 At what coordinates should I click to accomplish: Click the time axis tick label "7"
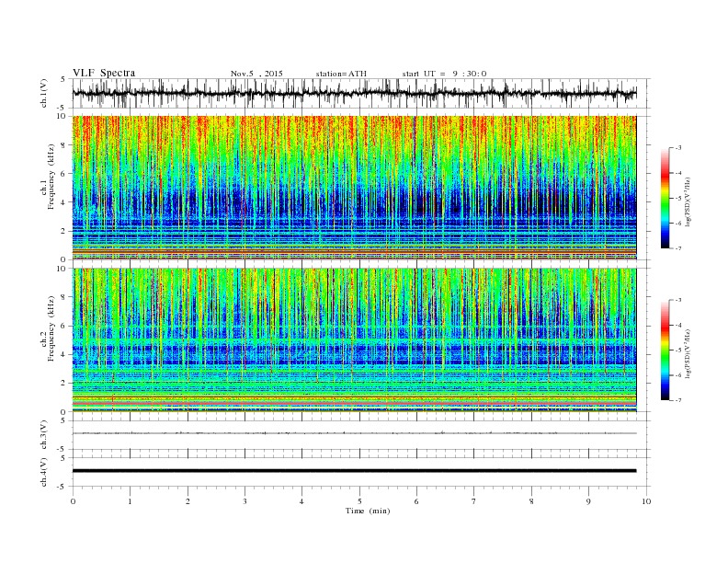[474, 501]
